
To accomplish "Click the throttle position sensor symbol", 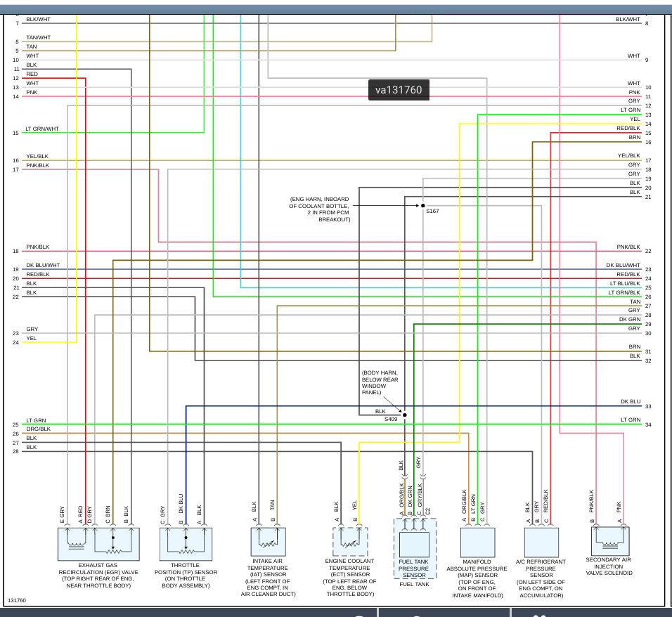I will 186,544.
